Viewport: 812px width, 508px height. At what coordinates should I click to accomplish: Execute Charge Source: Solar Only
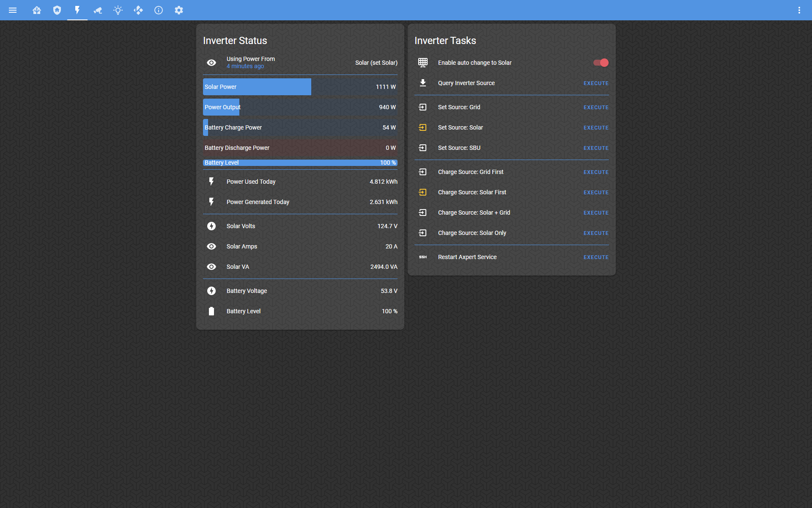point(596,233)
